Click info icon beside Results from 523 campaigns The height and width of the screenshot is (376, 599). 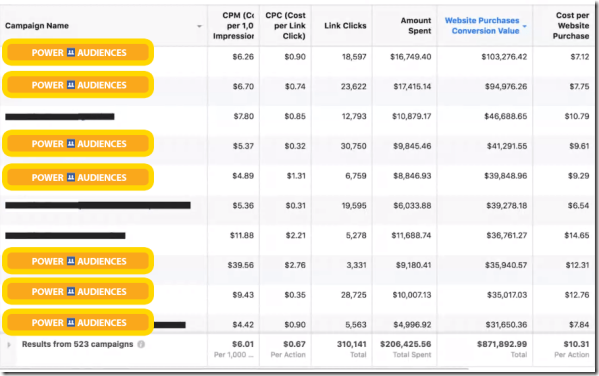coord(141,344)
